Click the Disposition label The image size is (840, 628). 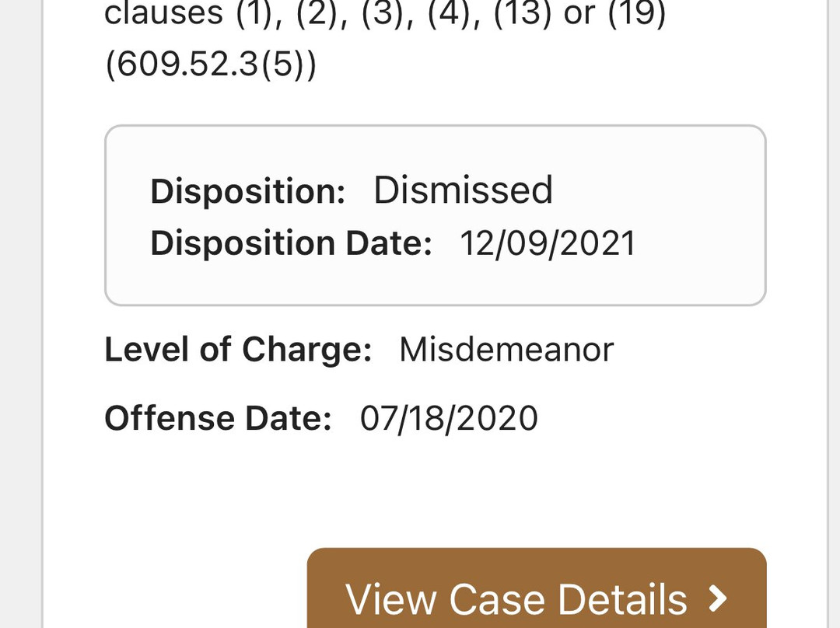click(x=247, y=191)
